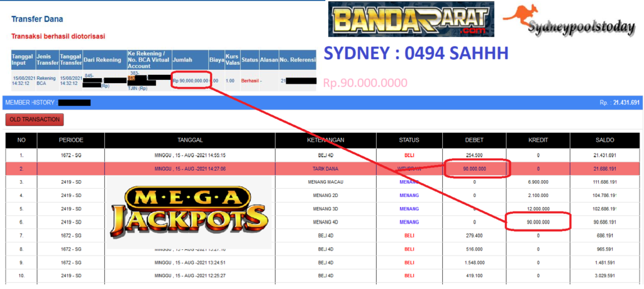This screenshot has height=289, width=644.
Task: Select the 1.548.000 debit value
Action: pos(474,263)
